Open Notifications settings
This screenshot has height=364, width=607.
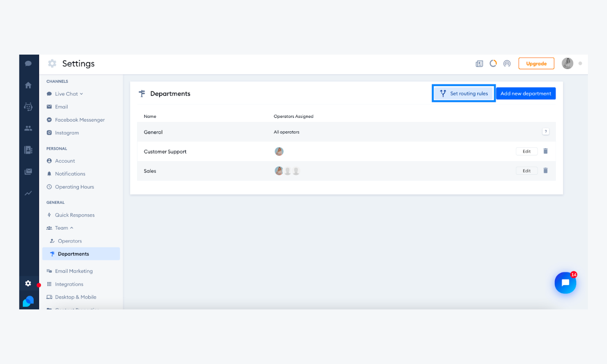[x=66, y=174]
